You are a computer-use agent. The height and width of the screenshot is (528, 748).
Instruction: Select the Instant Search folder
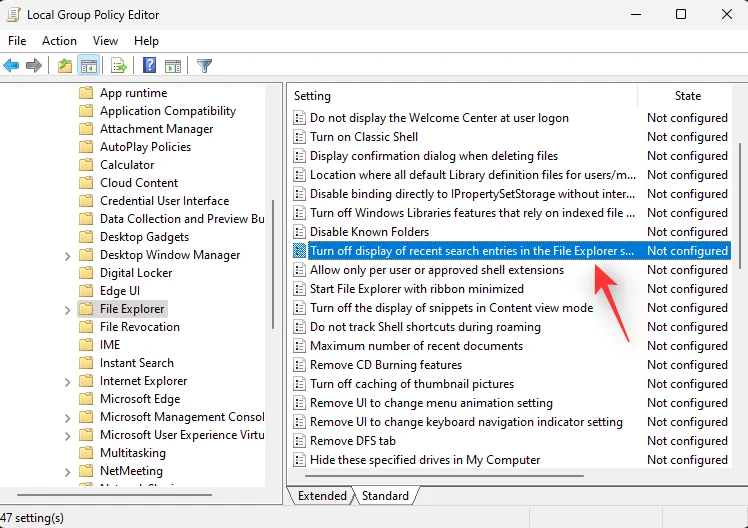click(x=137, y=363)
